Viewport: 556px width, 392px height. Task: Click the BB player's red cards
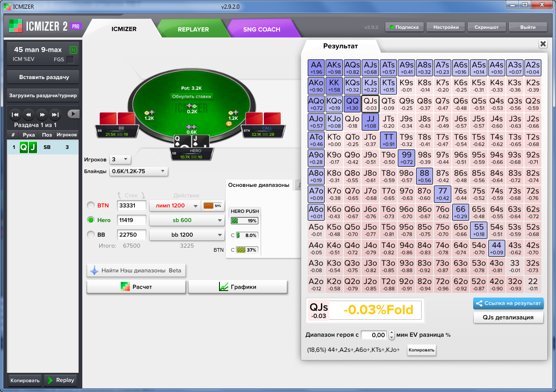[x=118, y=118]
